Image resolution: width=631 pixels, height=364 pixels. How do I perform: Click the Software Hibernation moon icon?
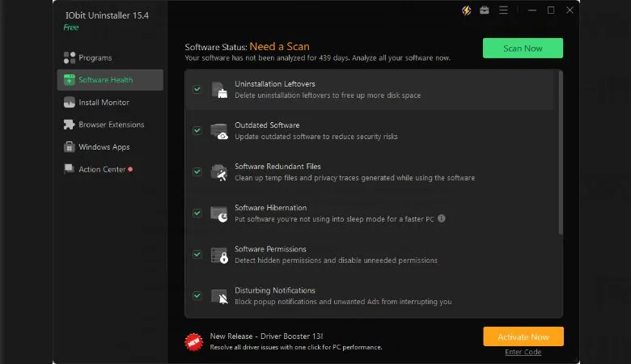click(219, 214)
